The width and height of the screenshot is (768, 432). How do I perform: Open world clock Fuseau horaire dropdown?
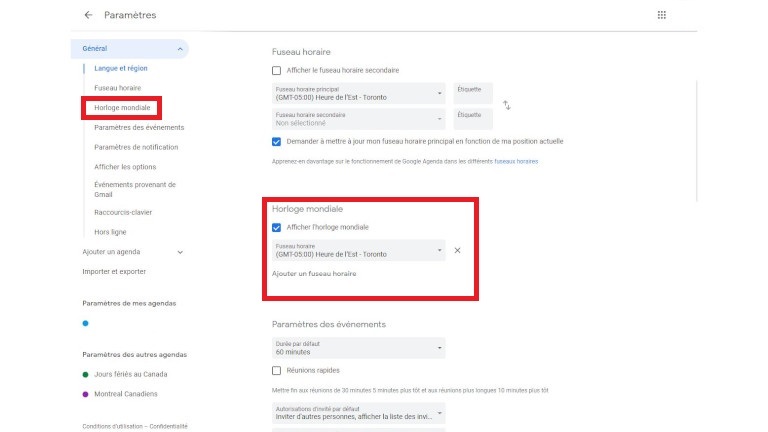(359, 250)
